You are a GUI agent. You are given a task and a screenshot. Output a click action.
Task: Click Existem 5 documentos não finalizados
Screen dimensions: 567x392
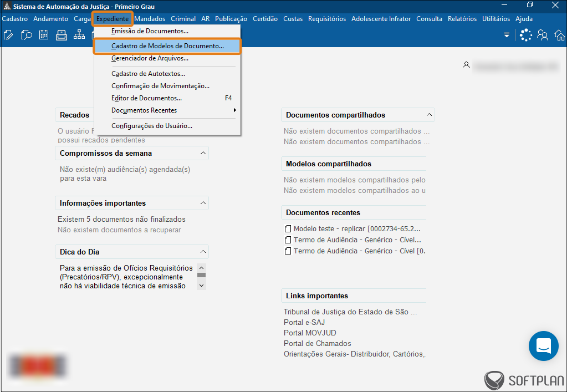[121, 219]
